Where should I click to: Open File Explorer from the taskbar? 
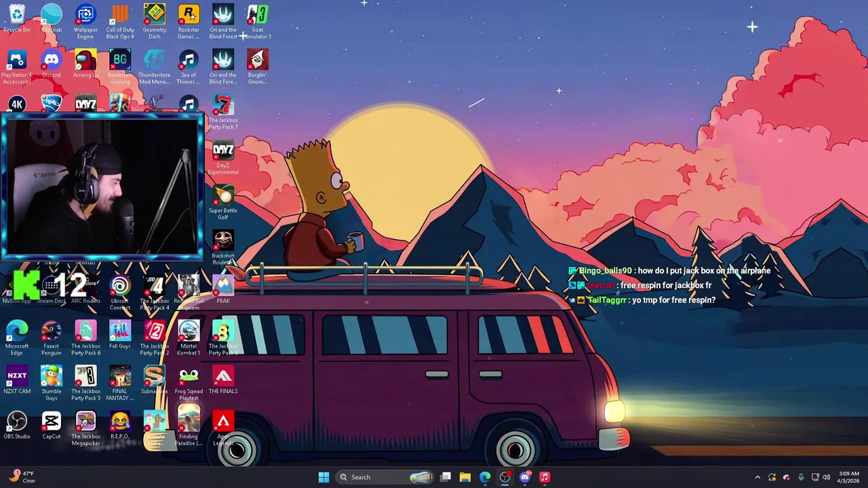[465, 477]
